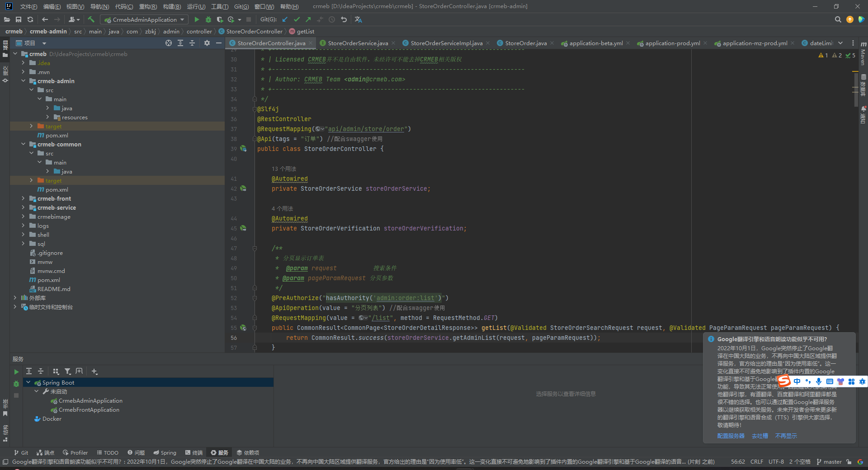Click the StoreOrderController breadcrumb

(x=251, y=31)
